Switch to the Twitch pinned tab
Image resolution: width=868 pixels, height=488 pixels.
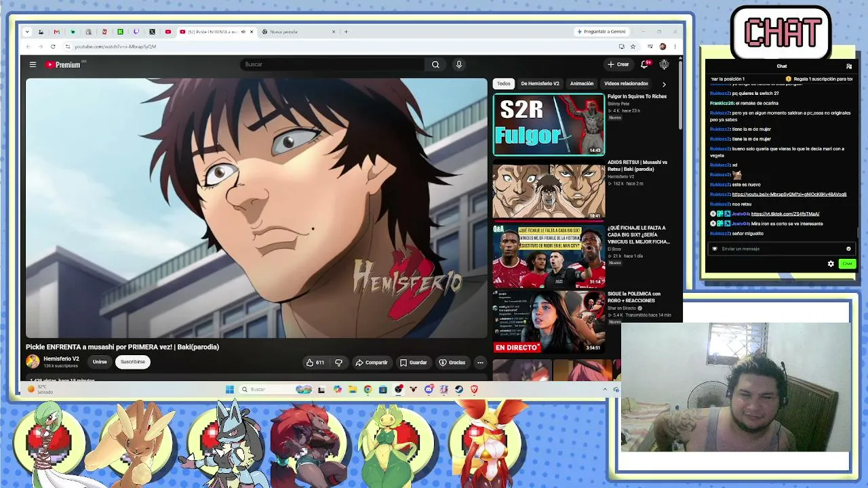coord(136,32)
